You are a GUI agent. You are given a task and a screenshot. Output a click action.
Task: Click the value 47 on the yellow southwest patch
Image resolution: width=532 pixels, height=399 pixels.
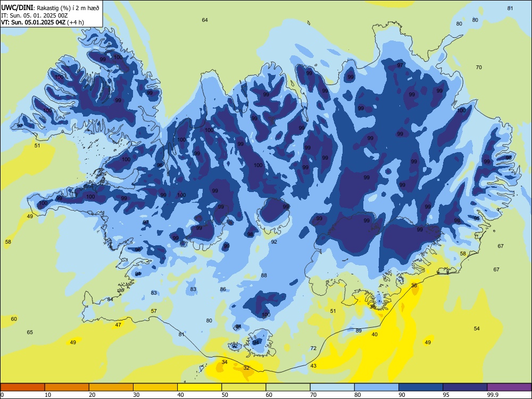point(118,325)
